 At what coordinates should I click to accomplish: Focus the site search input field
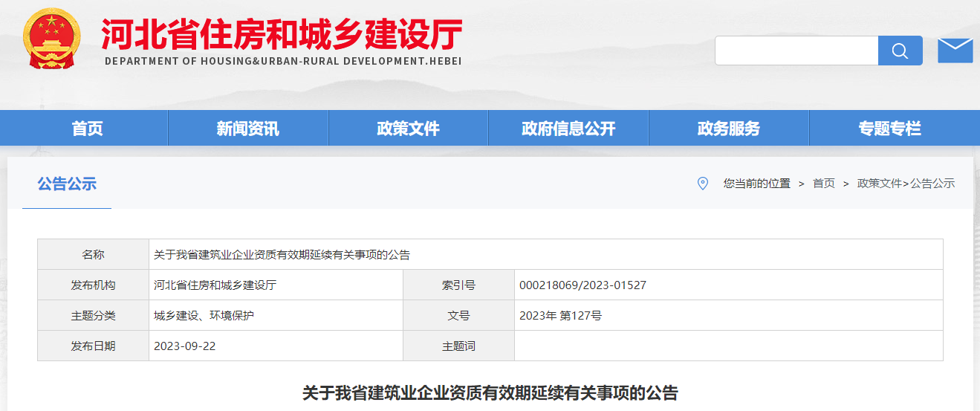(x=796, y=51)
